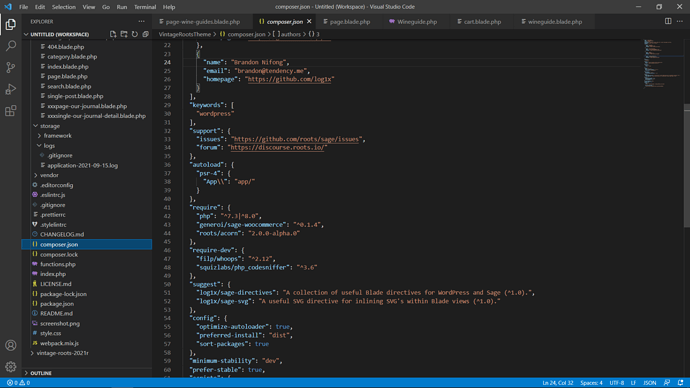Screen dimensions: 690x388
Task: Expand the OUTLINE panel
Action: point(41,373)
